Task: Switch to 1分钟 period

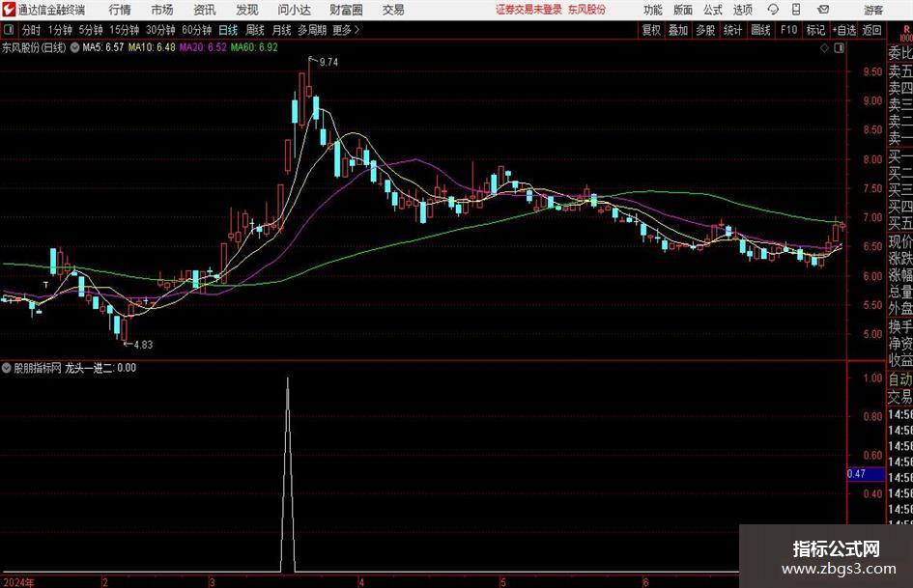Action: pyautogui.click(x=59, y=30)
